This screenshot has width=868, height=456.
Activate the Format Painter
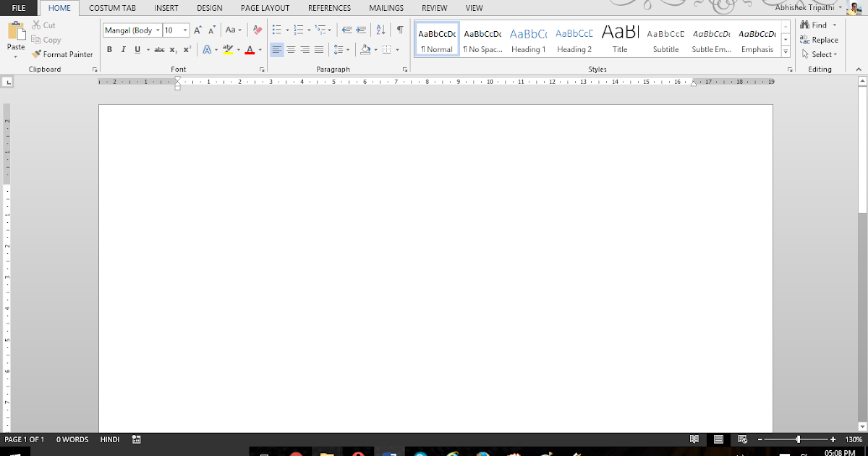[62, 54]
